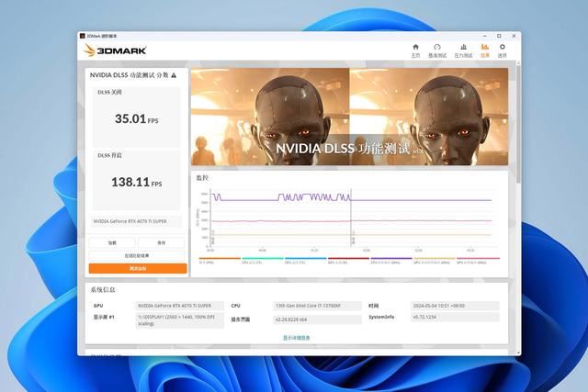Go to 压力测试 stress test icon
This screenshot has height=392, width=588.
click(462, 50)
